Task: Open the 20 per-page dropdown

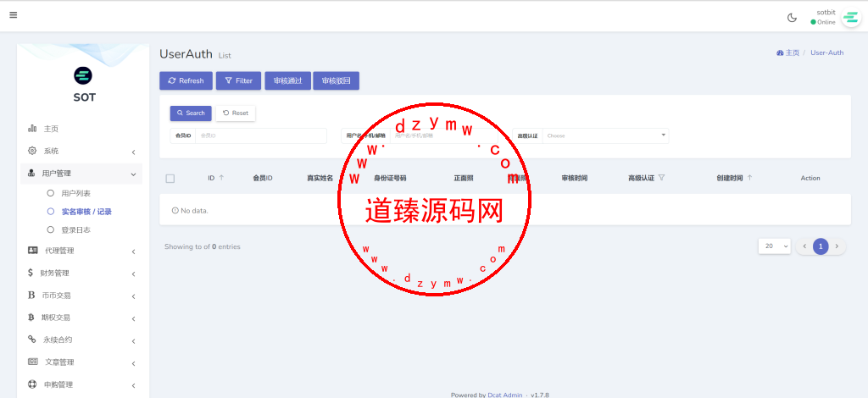Action: tap(775, 246)
